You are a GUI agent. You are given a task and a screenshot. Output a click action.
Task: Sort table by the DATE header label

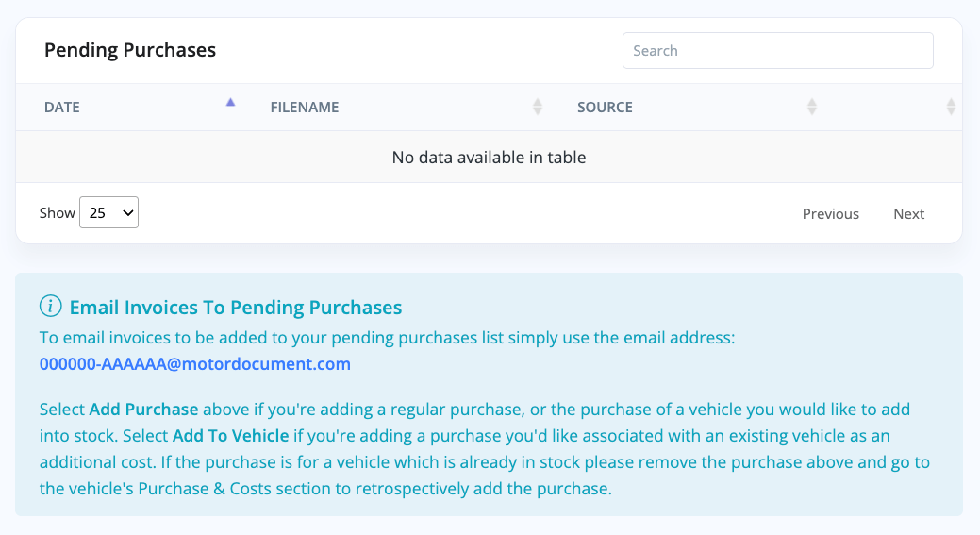pos(62,108)
